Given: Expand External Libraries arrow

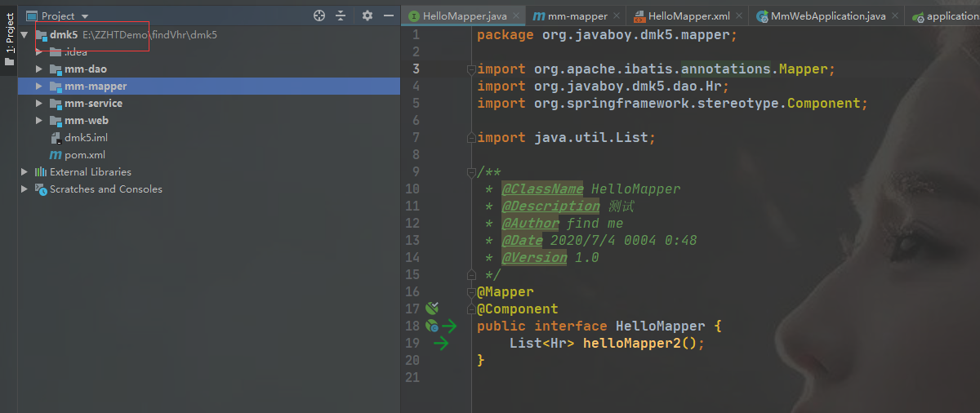Looking at the screenshot, I should tap(24, 172).
